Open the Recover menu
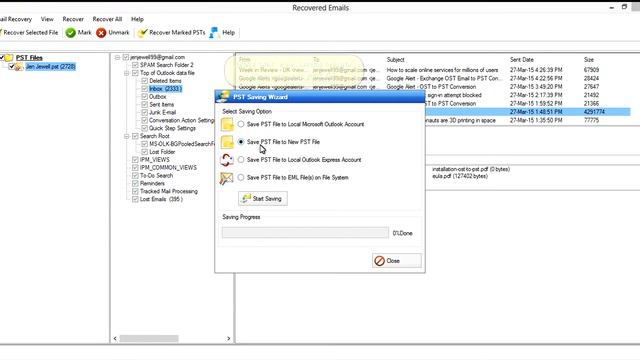This screenshot has height=360, width=640. click(x=73, y=19)
